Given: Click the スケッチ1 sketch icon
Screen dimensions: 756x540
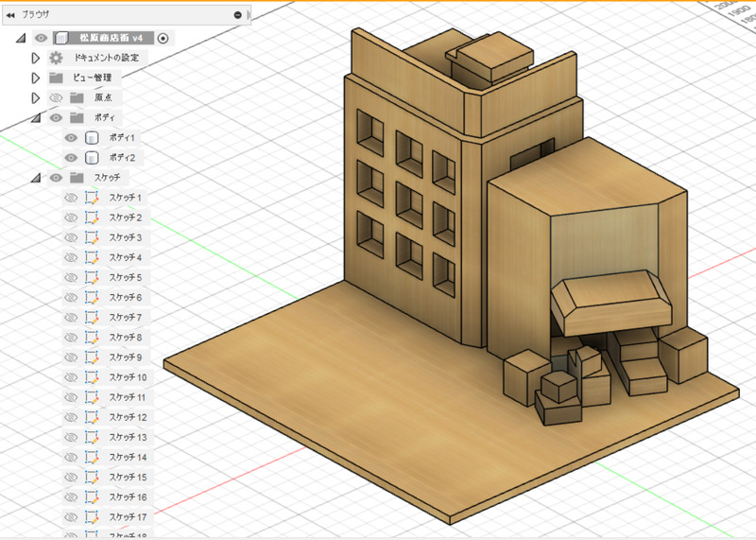Looking at the screenshot, I should [x=92, y=198].
